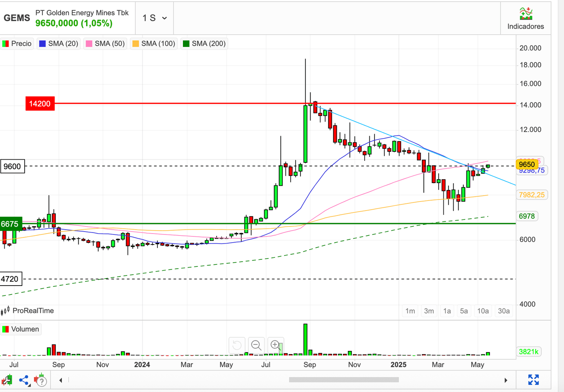This screenshot has height=392, width=564.
Task: Toggle the SMA (200) legend item
Action: 204,43
